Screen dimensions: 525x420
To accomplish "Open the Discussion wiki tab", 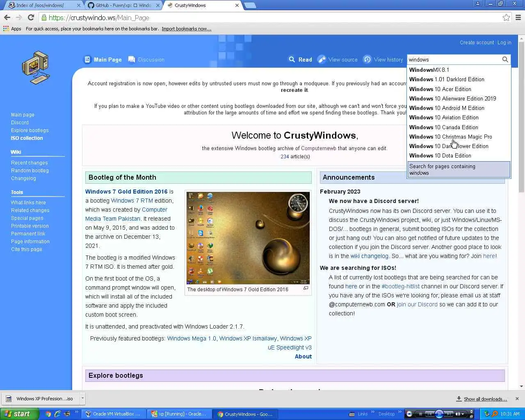I will [x=146, y=59].
